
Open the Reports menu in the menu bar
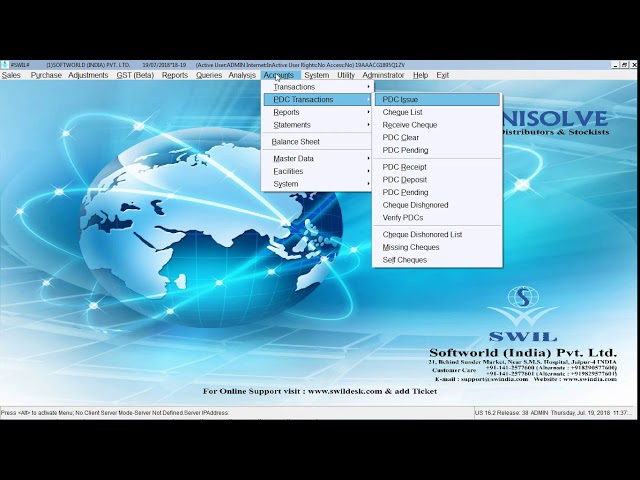point(175,75)
